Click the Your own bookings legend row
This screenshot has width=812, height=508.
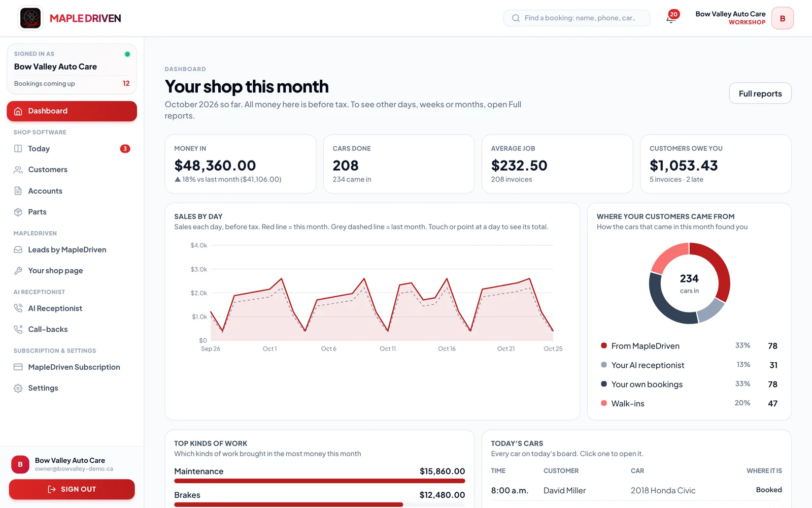pos(689,384)
